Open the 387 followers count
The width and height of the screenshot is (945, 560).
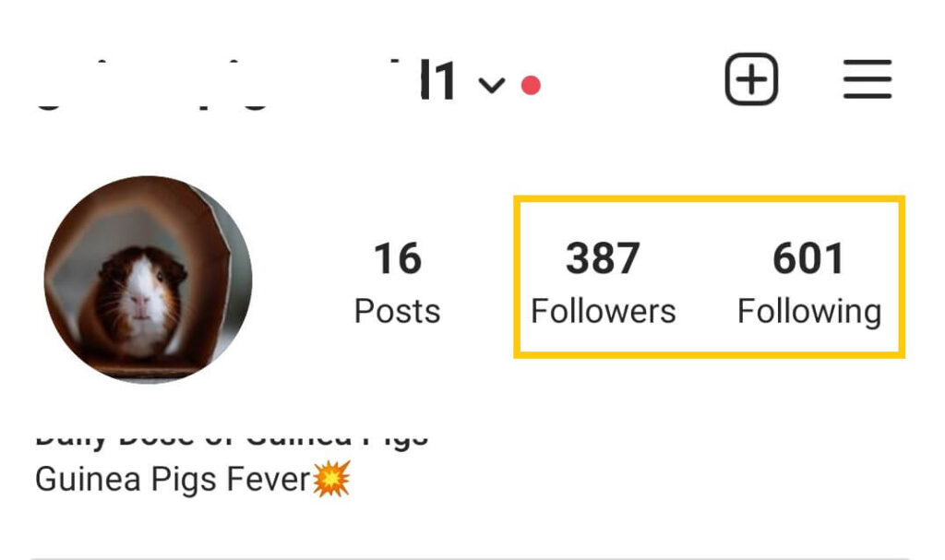603,258
